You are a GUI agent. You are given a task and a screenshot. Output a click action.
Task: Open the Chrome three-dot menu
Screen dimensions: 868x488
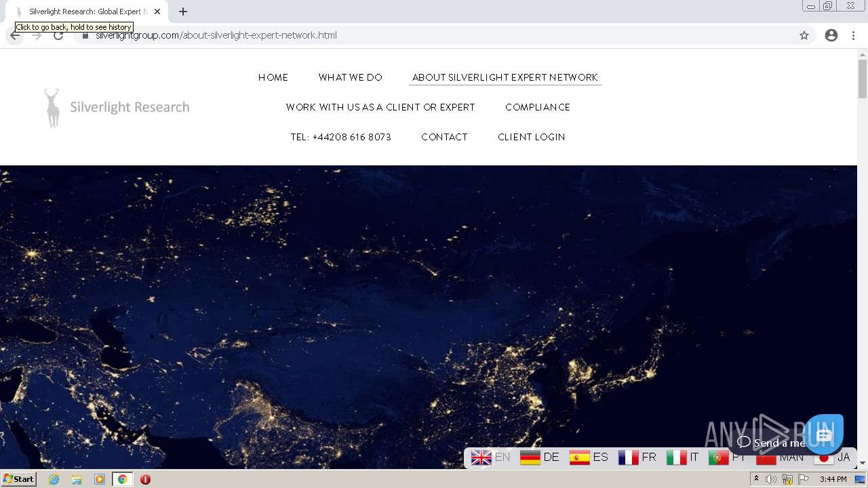(x=853, y=35)
